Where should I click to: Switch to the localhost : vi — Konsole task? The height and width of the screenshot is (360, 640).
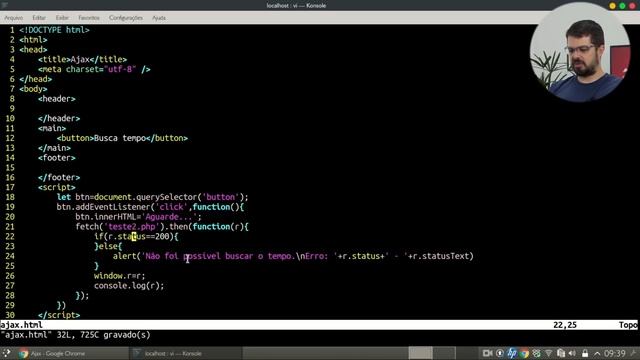[x=186, y=353]
